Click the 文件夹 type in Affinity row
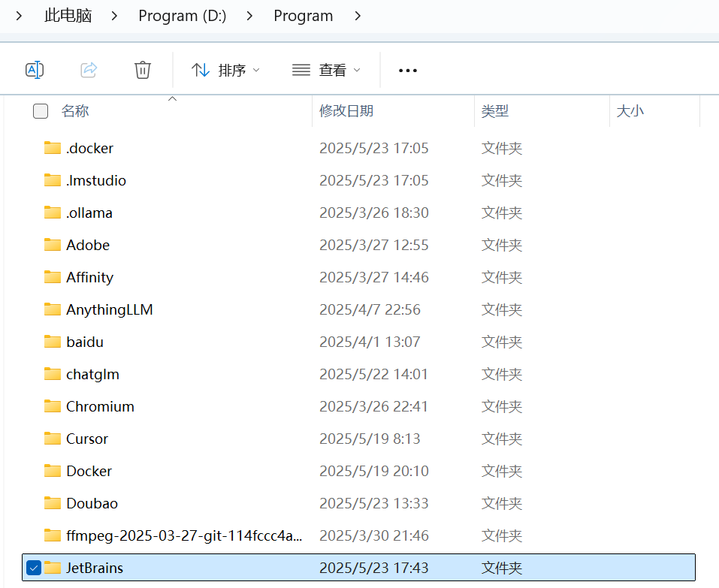 click(502, 277)
